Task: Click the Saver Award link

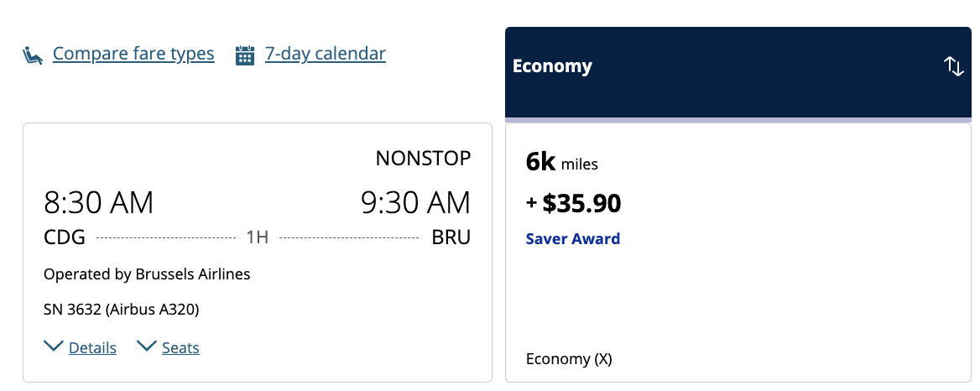Action: coord(573,239)
